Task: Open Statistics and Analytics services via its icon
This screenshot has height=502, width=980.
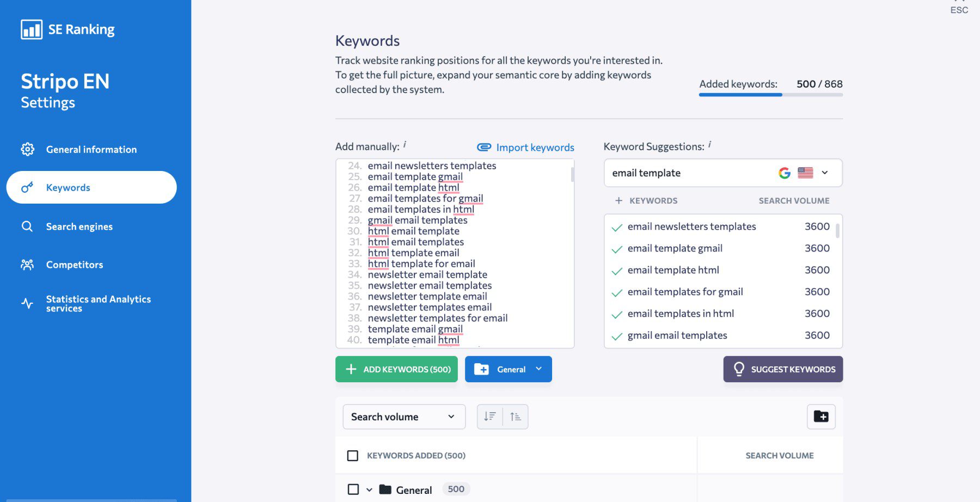Action: coord(27,304)
